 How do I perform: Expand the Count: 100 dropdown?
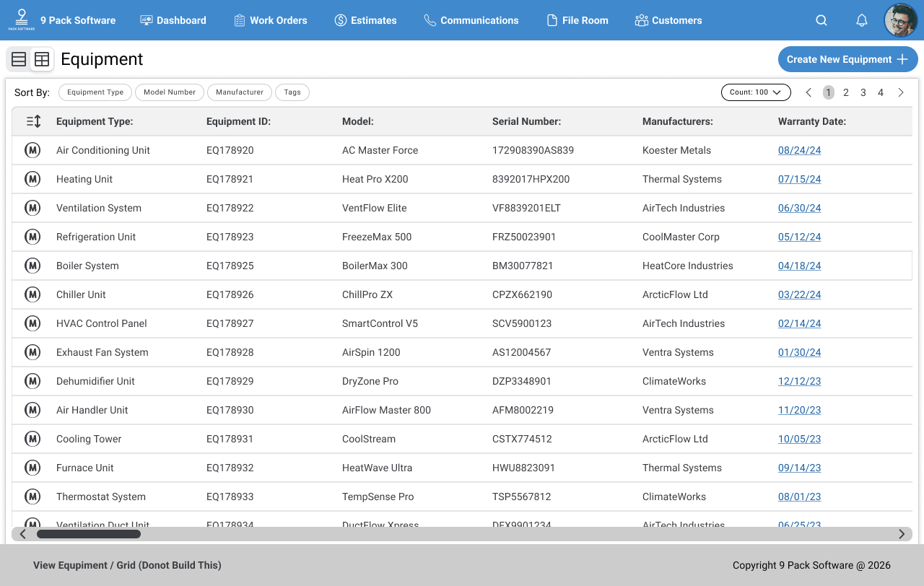[x=756, y=92]
